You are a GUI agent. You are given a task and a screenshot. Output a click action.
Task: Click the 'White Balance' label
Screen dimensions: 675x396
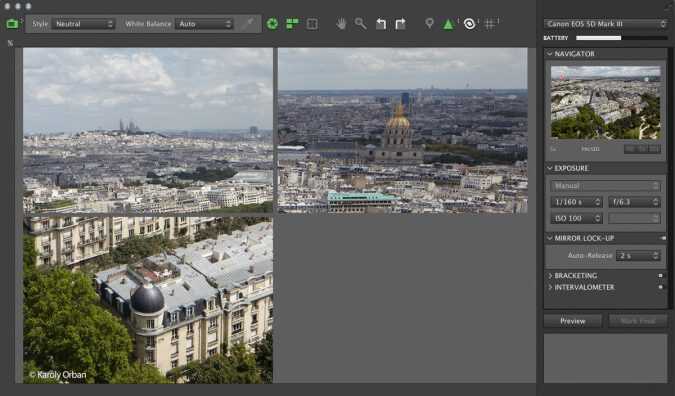tap(148, 24)
